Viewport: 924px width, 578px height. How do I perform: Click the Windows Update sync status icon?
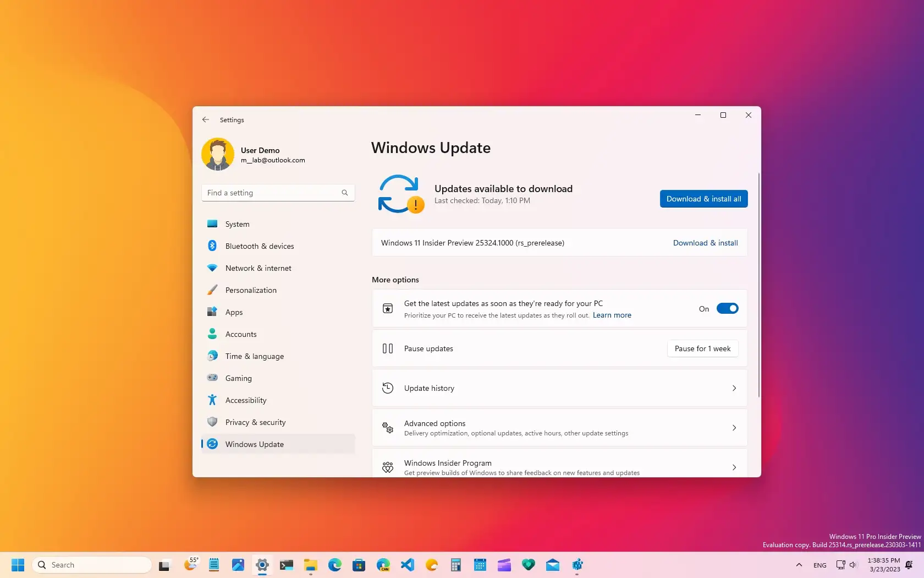tap(401, 194)
